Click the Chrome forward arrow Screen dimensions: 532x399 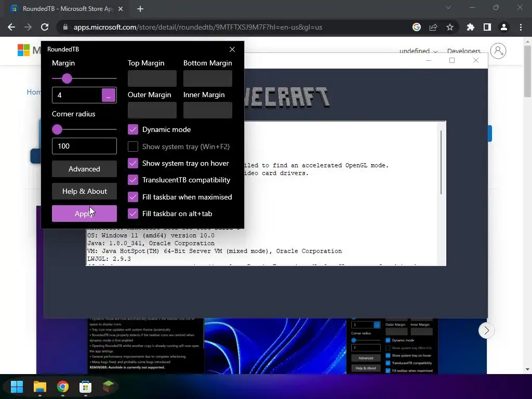28,27
